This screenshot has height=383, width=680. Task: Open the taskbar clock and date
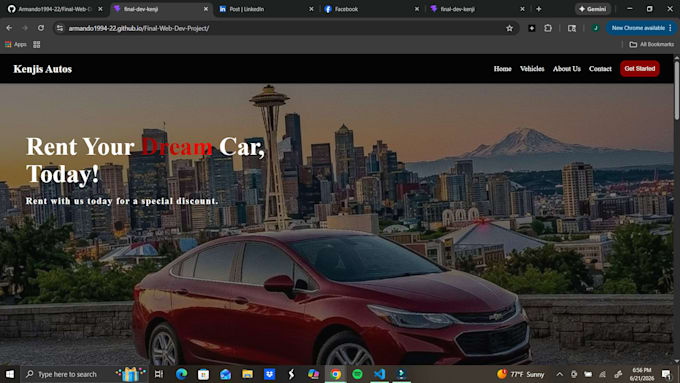[642, 374]
